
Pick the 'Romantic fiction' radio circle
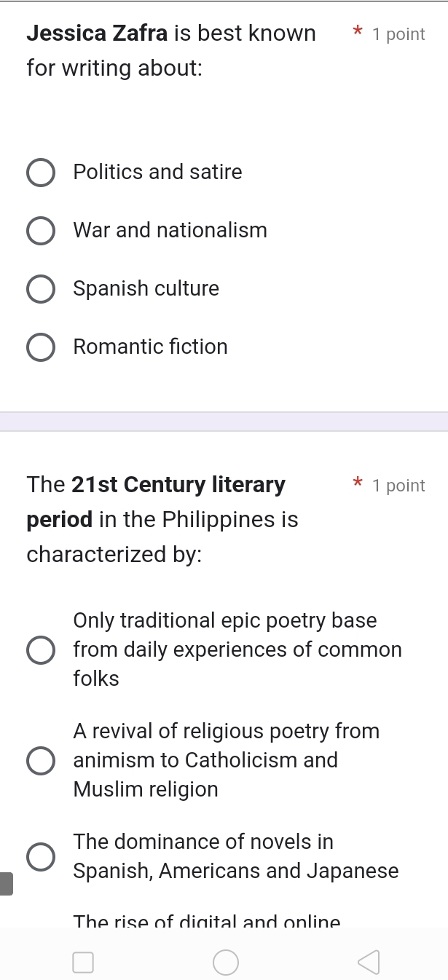41,347
